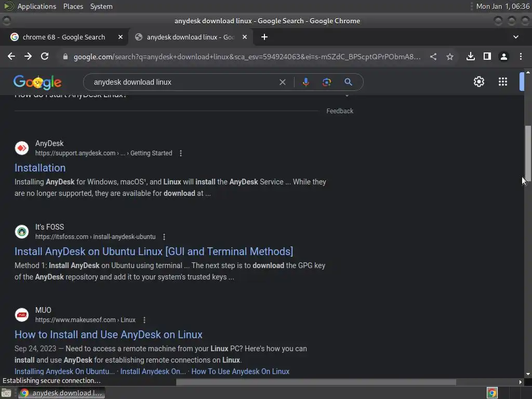Screen dimensions: 532x399
Task: Select the anydesk download taskbar window button
Action: (x=61, y=393)
